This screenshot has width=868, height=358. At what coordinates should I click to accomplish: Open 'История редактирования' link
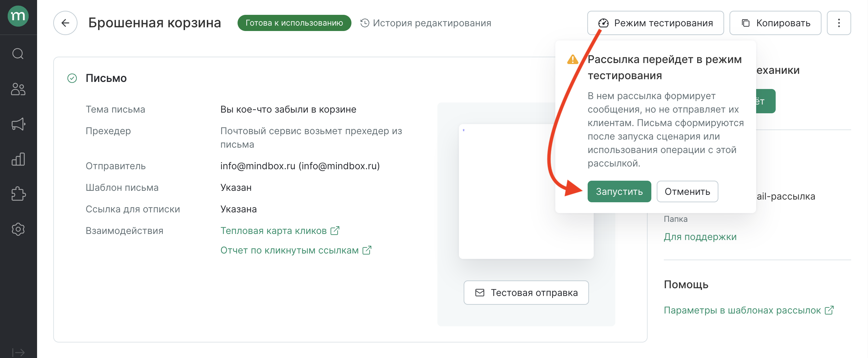(x=426, y=23)
